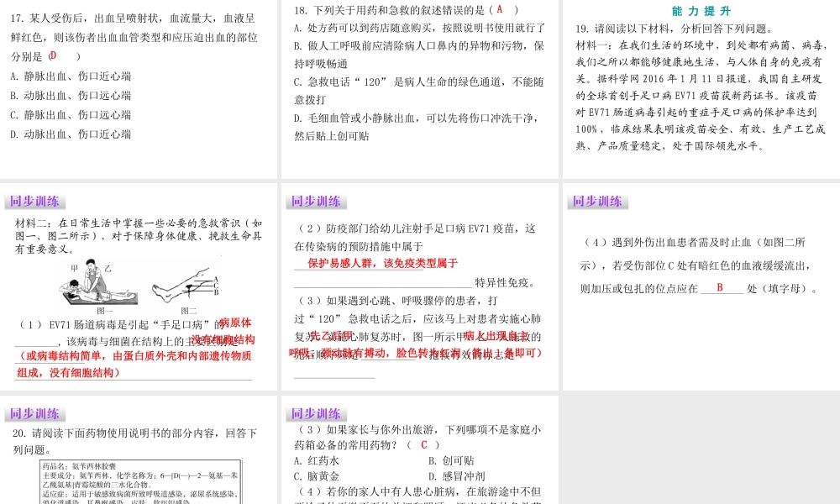Click the red answer A in question 18
The height and width of the screenshot is (504, 840).
[x=499, y=9]
